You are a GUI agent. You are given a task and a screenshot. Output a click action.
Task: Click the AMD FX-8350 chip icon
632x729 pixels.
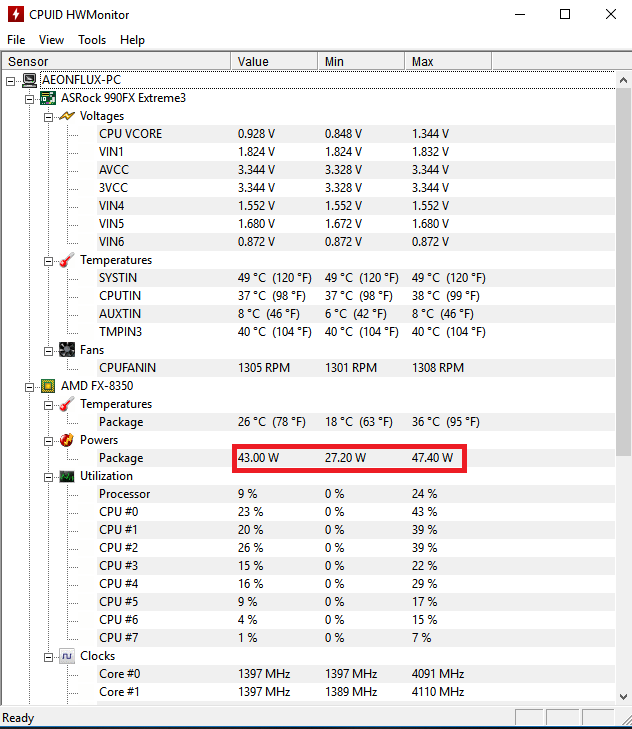[48, 386]
